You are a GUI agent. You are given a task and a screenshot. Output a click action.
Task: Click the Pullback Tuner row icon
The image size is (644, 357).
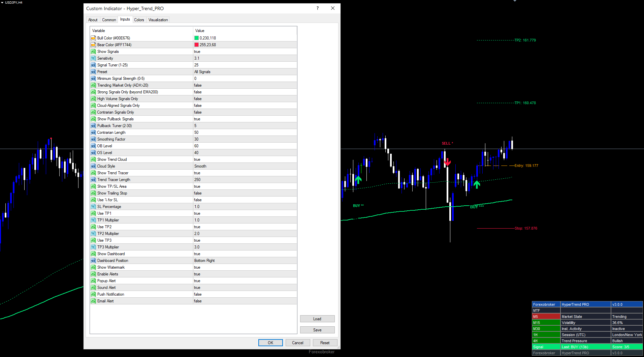[93, 126]
